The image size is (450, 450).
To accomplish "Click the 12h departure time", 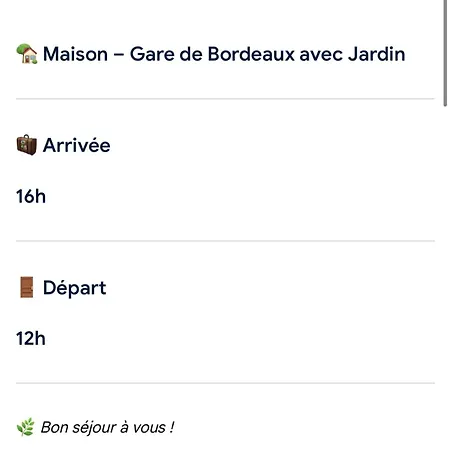I will pyautogui.click(x=31, y=339).
